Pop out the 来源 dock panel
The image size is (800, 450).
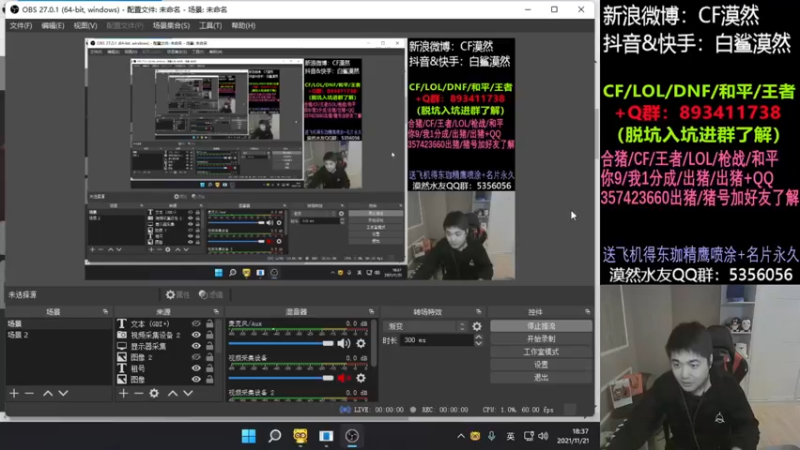[216, 311]
